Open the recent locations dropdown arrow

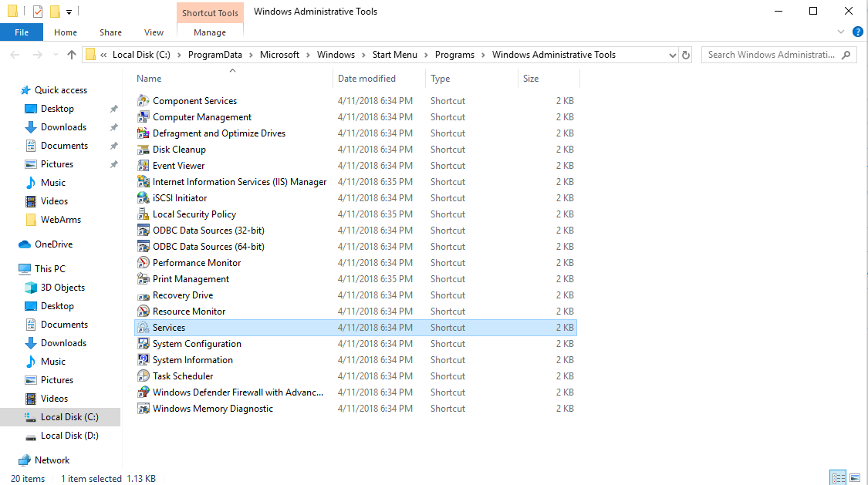[x=56, y=55]
